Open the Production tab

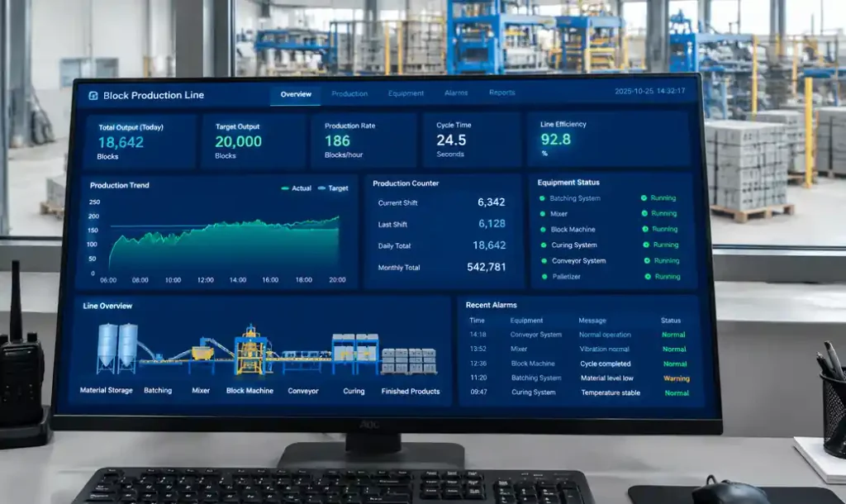(349, 94)
